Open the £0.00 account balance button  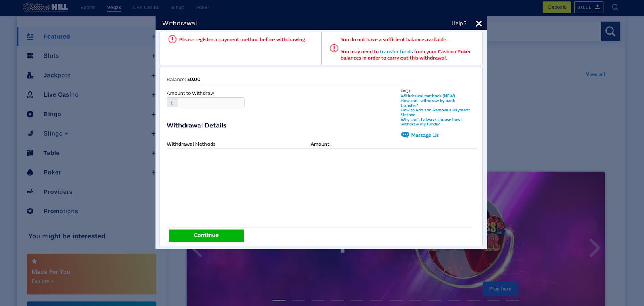[x=588, y=7]
